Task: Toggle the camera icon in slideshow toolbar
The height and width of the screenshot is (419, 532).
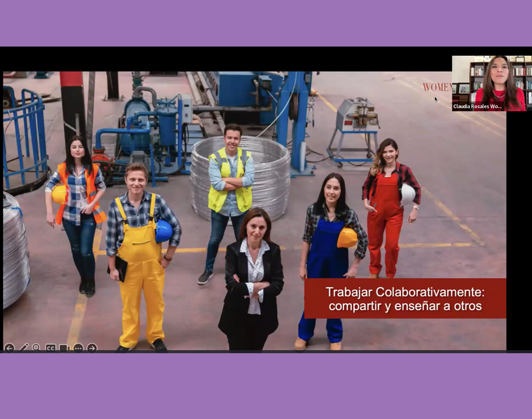Action: coord(64,348)
